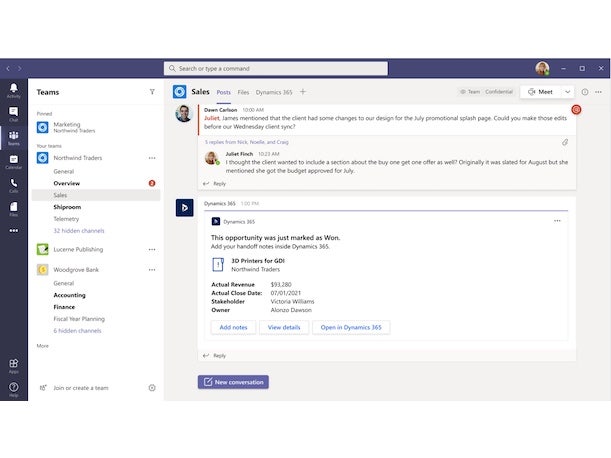Click the filter icon beside Teams heading
Viewport: 611px width, 458px height.
[152, 91]
